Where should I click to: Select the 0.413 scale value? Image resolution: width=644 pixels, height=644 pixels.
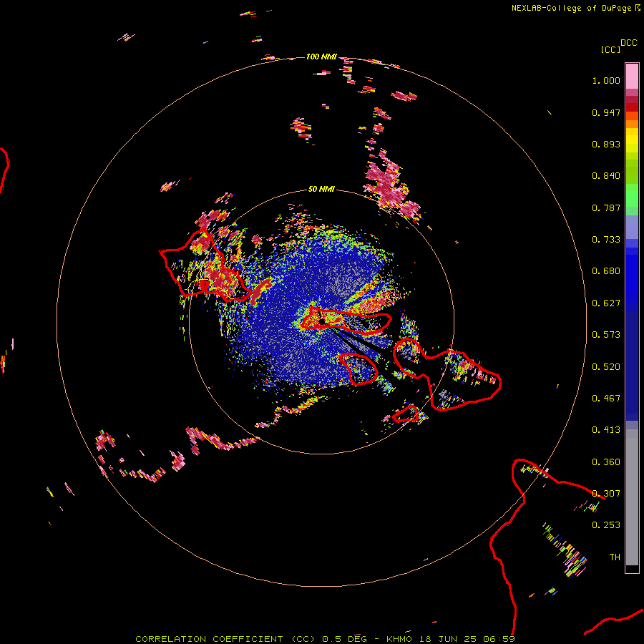point(606,430)
